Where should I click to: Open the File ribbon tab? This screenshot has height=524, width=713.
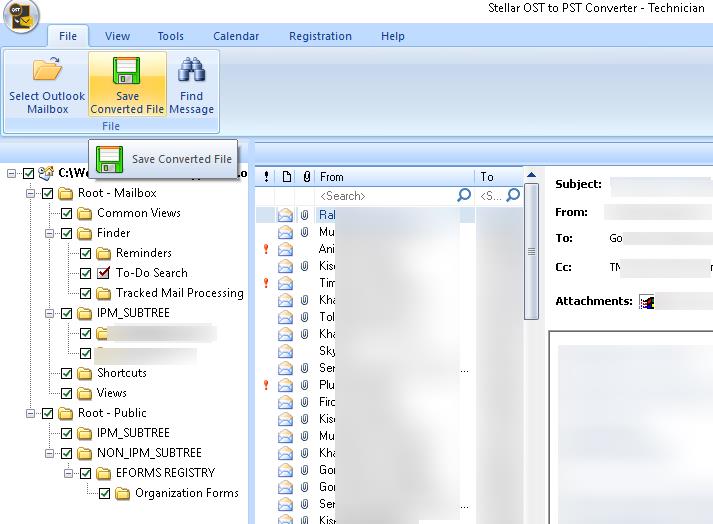click(x=68, y=36)
